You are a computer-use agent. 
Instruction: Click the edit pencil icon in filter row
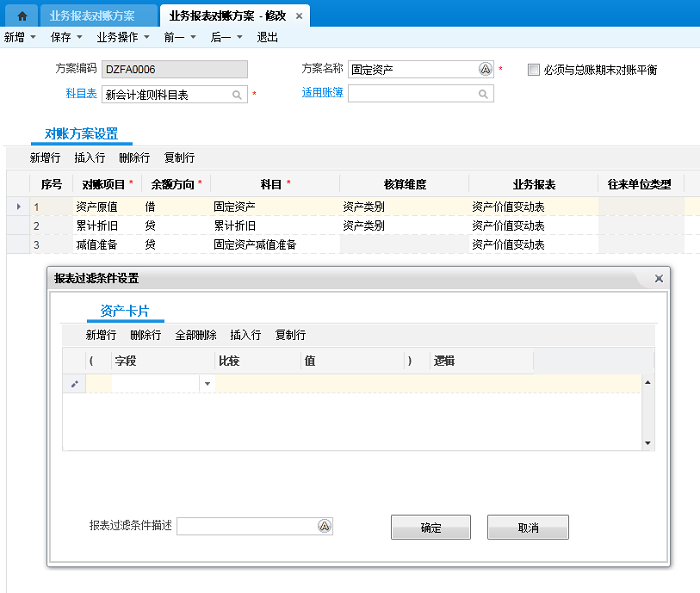tap(74, 384)
